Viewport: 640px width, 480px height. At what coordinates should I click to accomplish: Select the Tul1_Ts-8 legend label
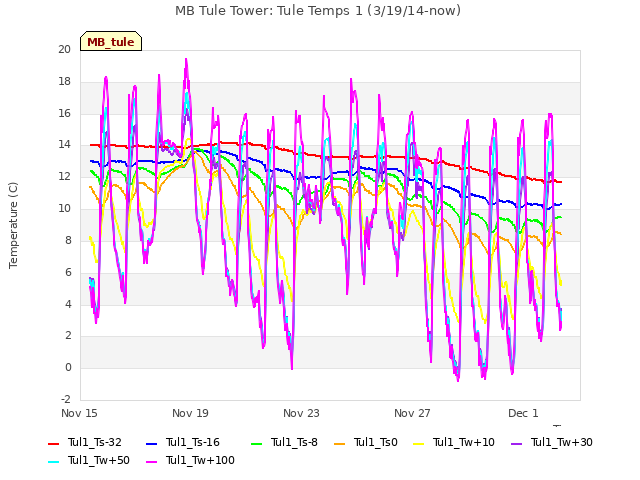(294, 442)
